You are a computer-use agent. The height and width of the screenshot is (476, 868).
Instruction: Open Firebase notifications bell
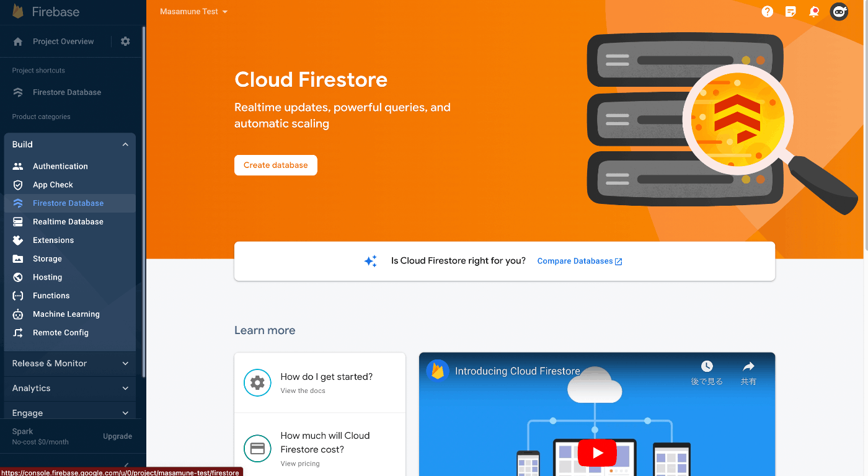click(814, 11)
